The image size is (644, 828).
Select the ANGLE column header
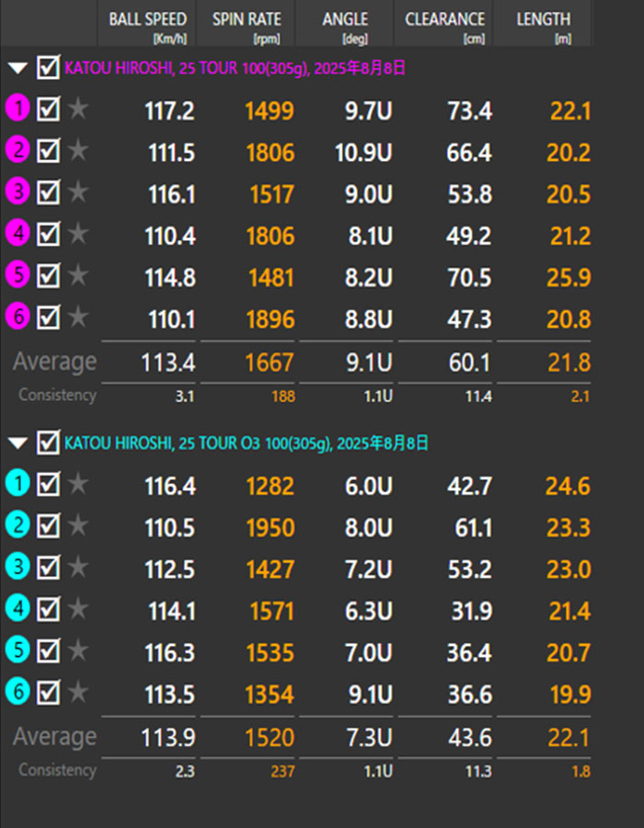(x=345, y=24)
